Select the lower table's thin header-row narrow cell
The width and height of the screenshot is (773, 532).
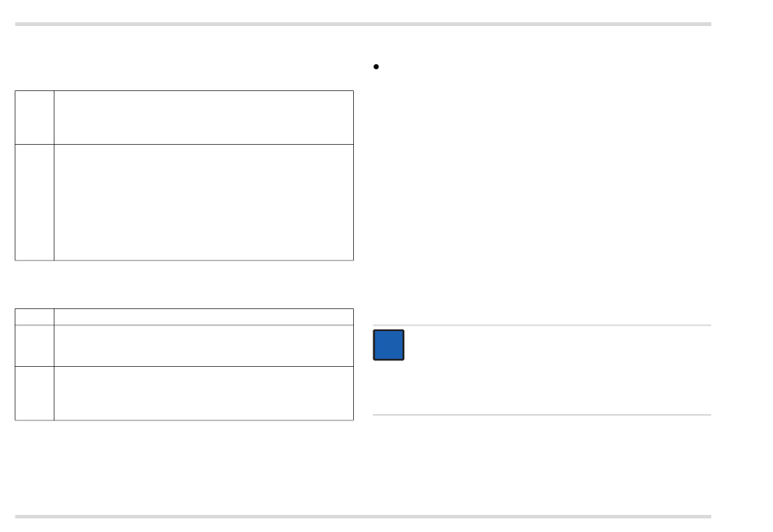[34, 316]
